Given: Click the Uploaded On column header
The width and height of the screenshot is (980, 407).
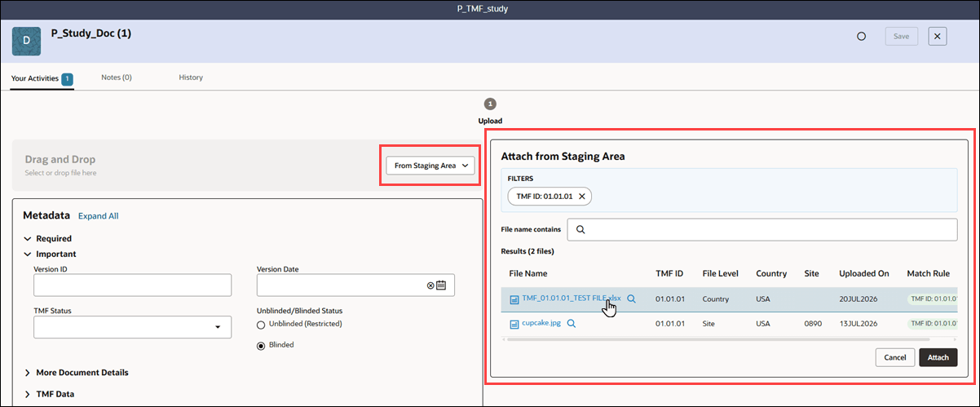Looking at the screenshot, I should pyautogui.click(x=863, y=273).
